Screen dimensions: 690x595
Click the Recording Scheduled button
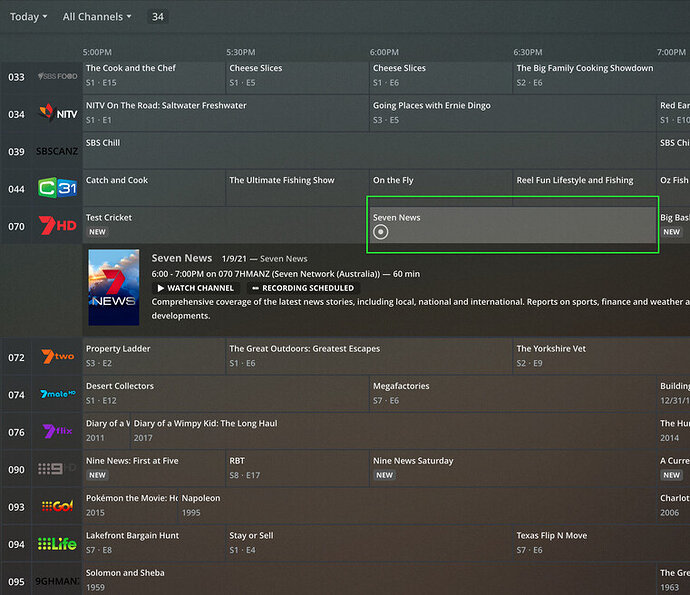point(303,288)
